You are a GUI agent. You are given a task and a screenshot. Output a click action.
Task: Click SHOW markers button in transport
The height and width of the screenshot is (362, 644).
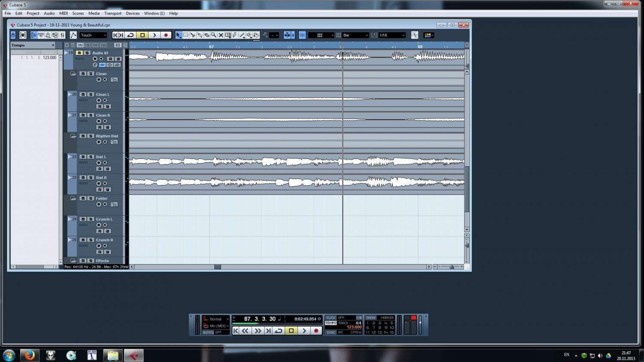click(x=371, y=318)
